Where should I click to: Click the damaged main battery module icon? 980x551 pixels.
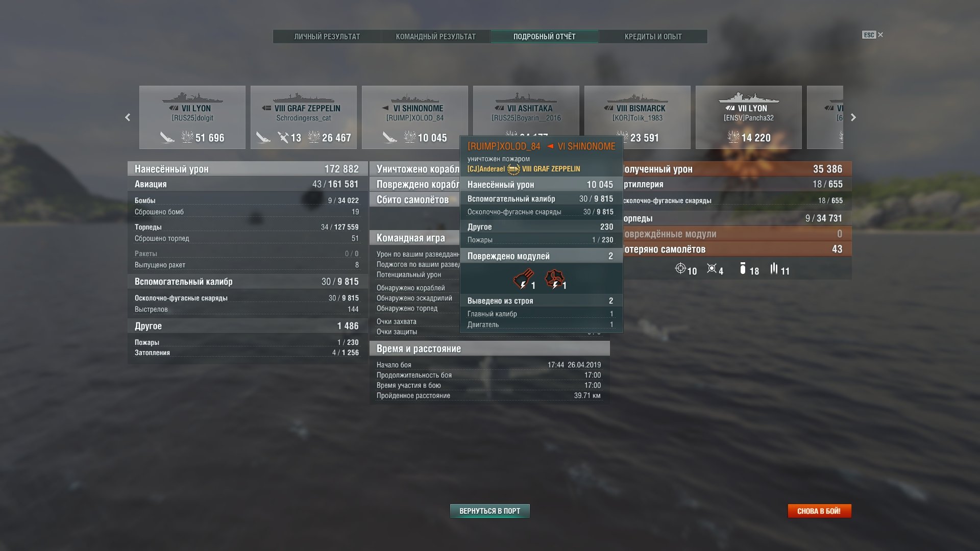coord(523,279)
